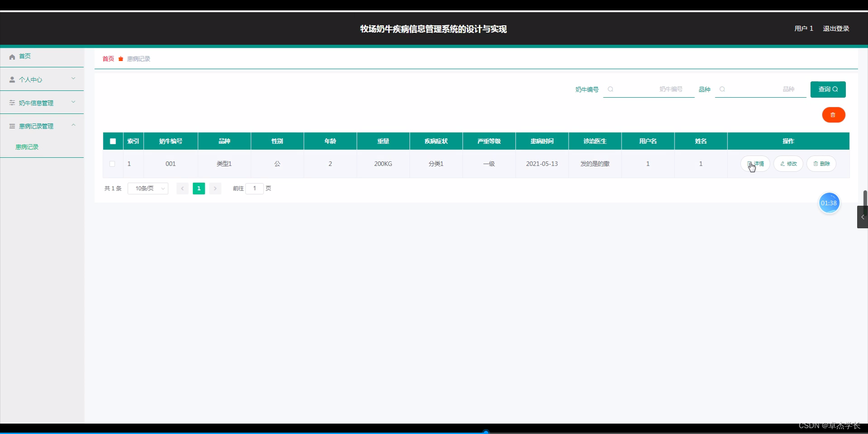Click the 诊治医生 column header
Viewport: 868px width, 434px height.
[x=595, y=141]
